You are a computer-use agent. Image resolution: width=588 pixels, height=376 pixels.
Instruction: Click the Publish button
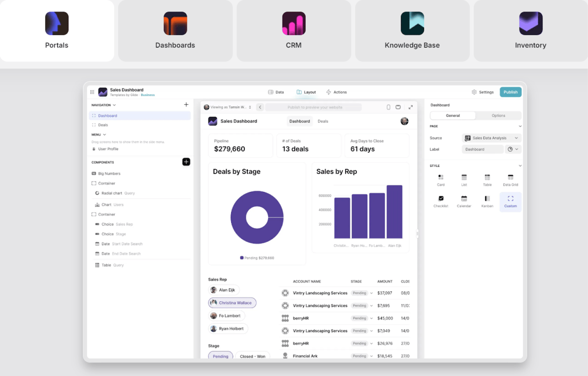pyautogui.click(x=511, y=92)
